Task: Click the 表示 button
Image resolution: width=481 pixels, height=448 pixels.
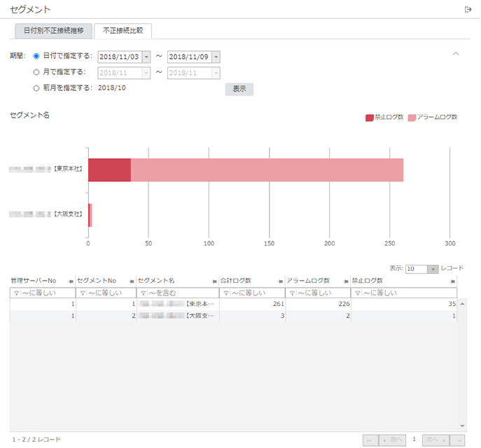Action: [239, 89]
